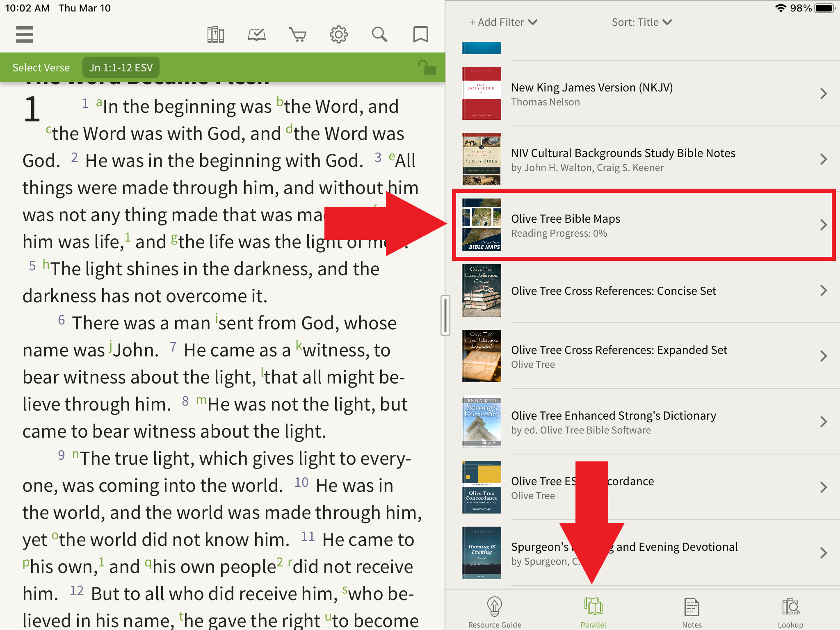Tap the Bible Maps cover thumbnail

pyautogui.click(x=482, y=225)
